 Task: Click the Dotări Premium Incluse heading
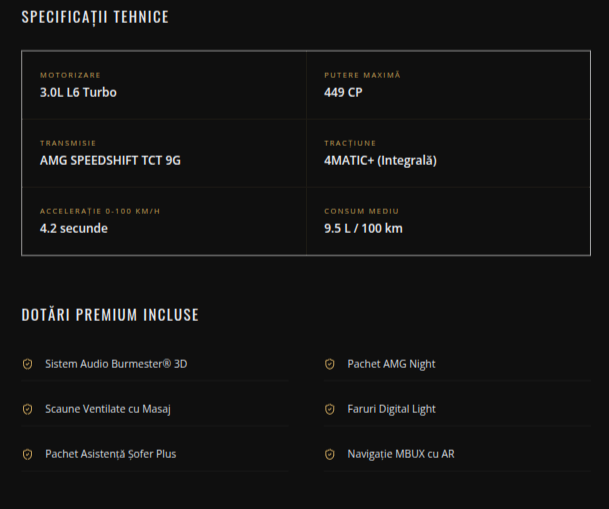(110, 315)
